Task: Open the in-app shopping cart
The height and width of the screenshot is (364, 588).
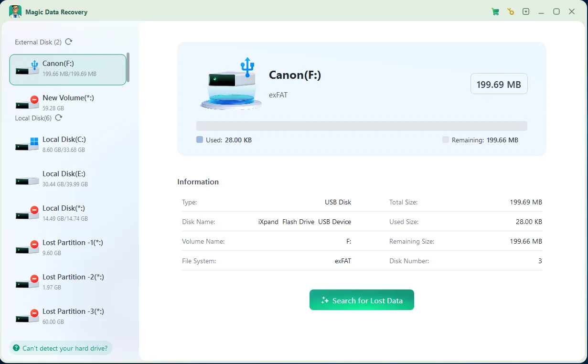Action: (x=495, y=11)
